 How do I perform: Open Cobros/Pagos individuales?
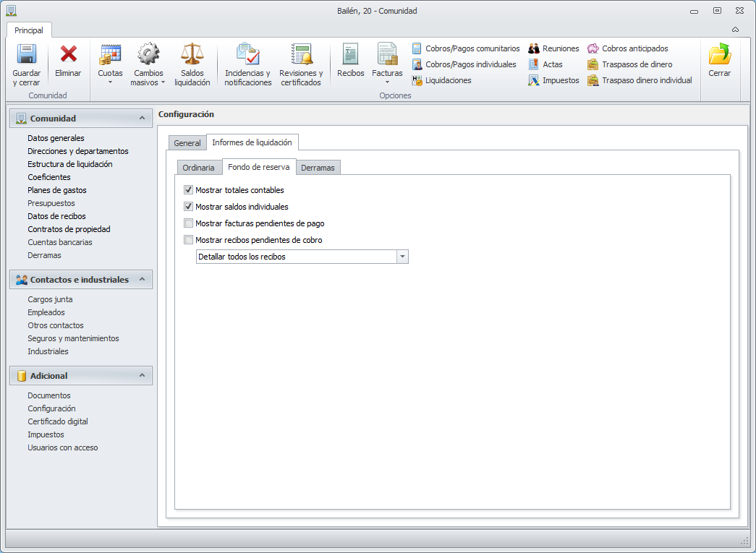pyautogui.click(x=464, y=64)
